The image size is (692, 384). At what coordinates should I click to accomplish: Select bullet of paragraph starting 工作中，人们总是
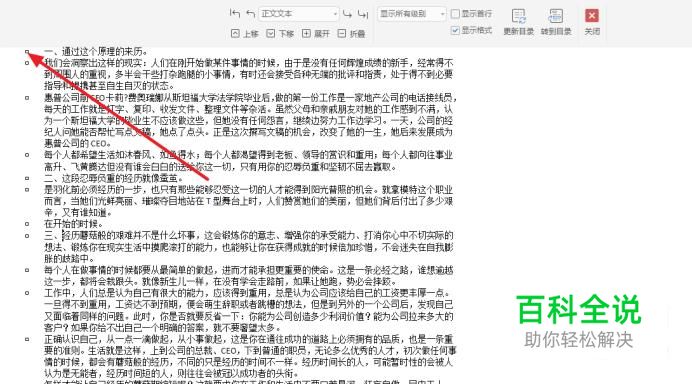coord(27,293)
